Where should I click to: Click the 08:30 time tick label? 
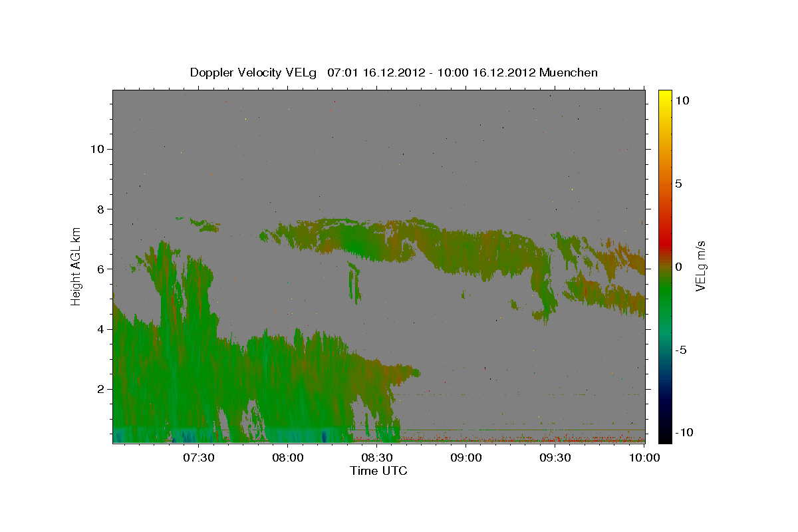tap(377, 458)
